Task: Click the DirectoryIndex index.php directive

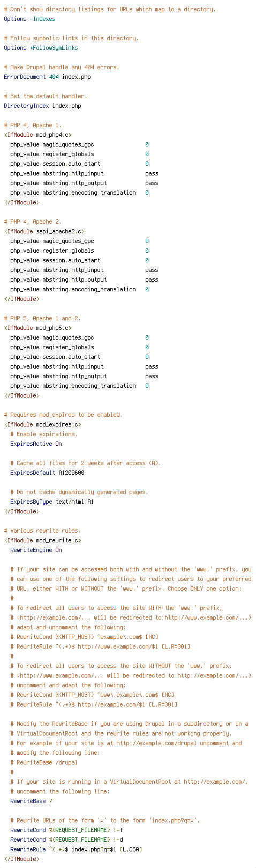Action: pos(42,106)
